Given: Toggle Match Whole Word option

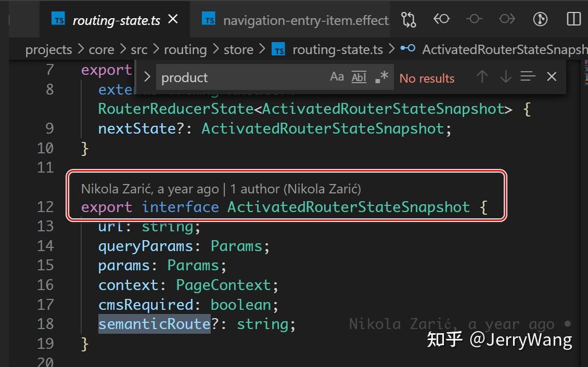Looking at the screenshot, I should [359, 77].
